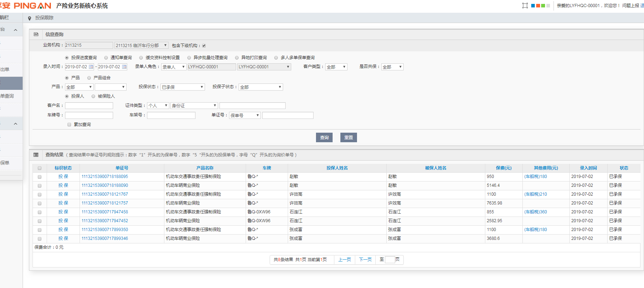Image resolution: width=644 pixels, height=288 pixels.
Task: Click the fullscreen icon in the header
Action: tap(525, 6)
